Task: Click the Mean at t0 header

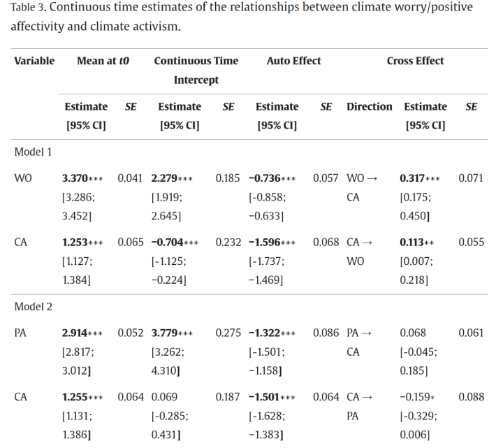Action: (103, 61)
